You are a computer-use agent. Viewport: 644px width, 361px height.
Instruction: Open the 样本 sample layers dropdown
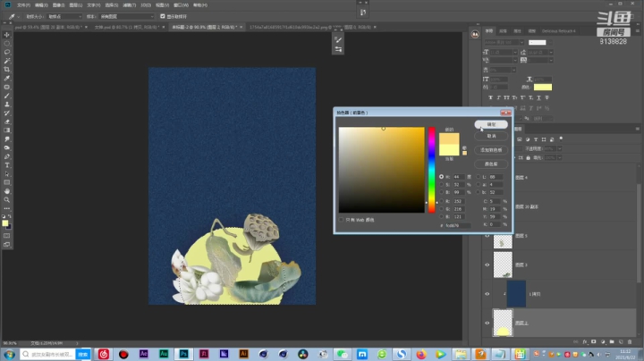click(x=126, y=16)
